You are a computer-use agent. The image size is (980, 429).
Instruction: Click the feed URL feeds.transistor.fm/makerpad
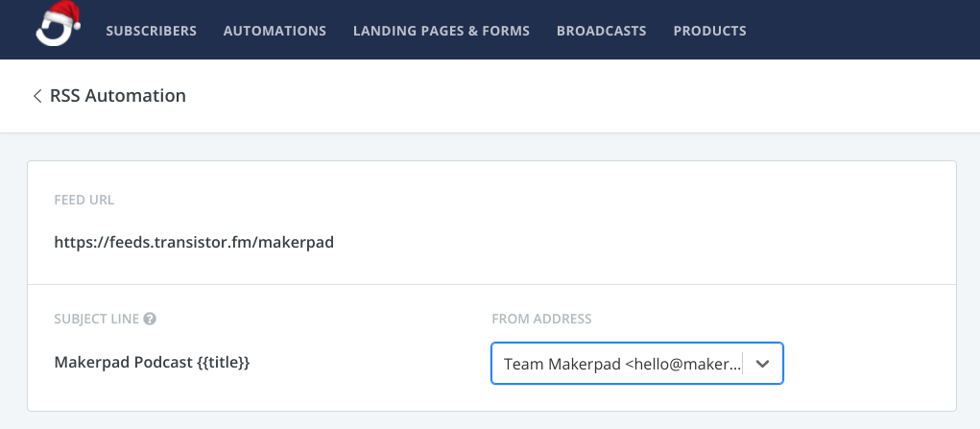[195, 242]
